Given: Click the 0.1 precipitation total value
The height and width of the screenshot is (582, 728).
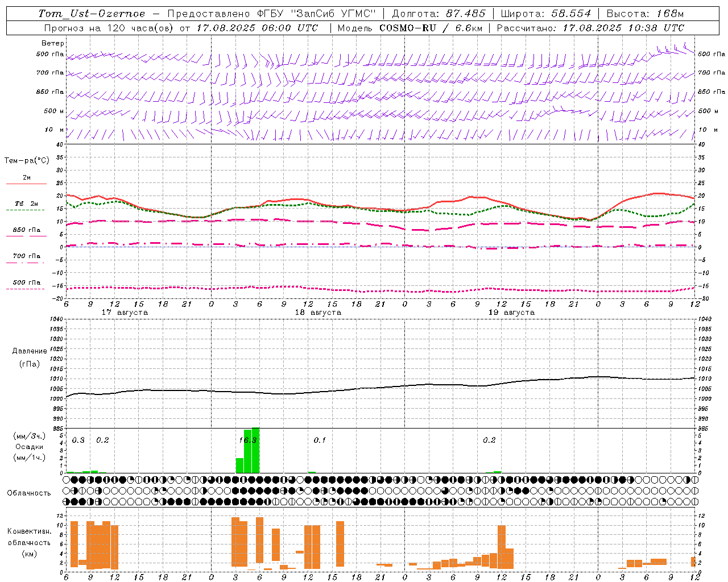Looking at the screenshot, I should [320, 440].
